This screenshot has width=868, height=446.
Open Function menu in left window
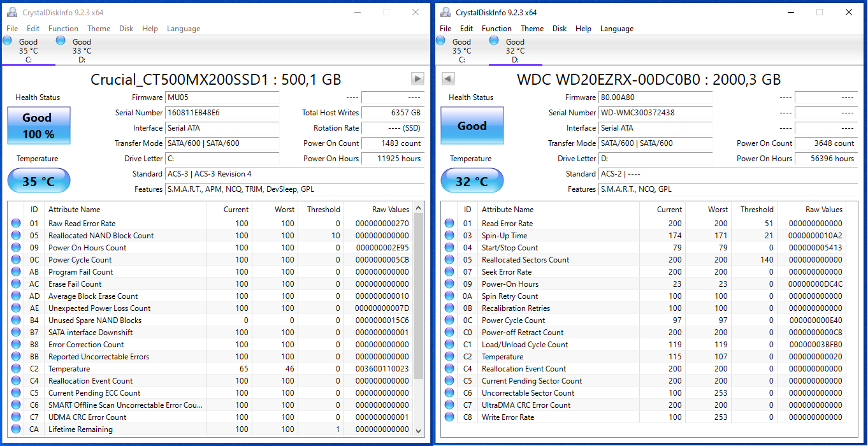click(63, 29)
